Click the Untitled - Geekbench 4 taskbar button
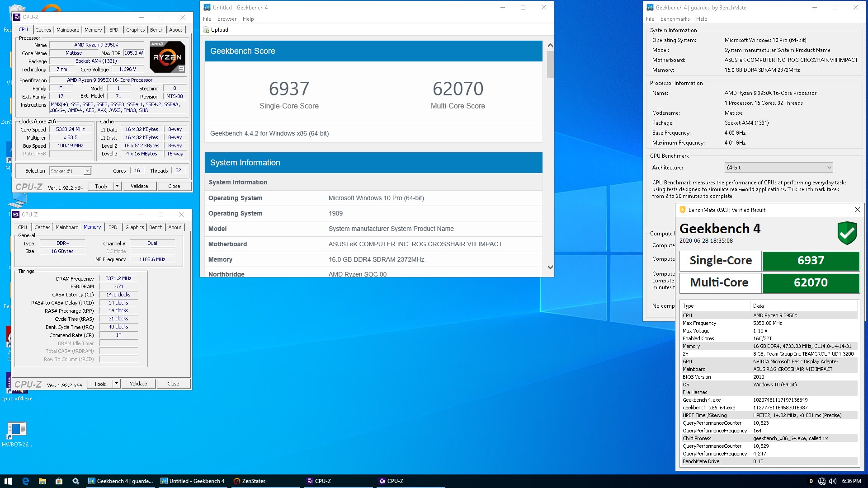The image size is (868, 488). coord(193,481)
